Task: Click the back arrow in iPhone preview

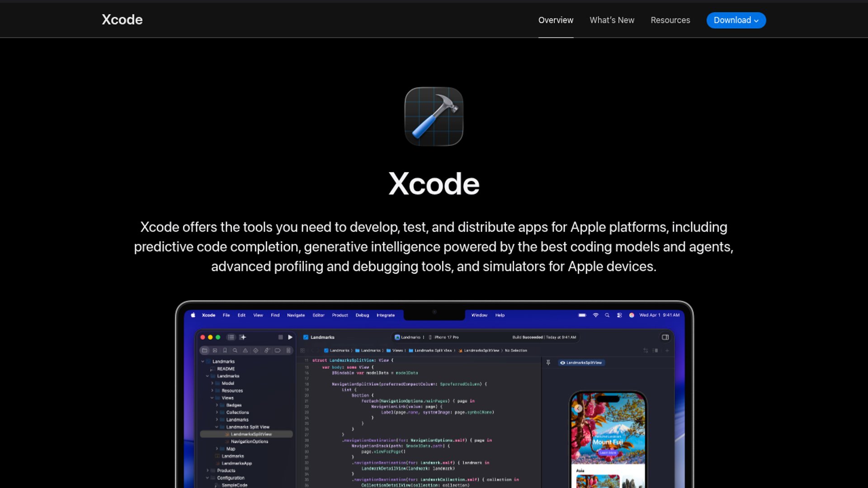Action: click(x=578, y=408)
